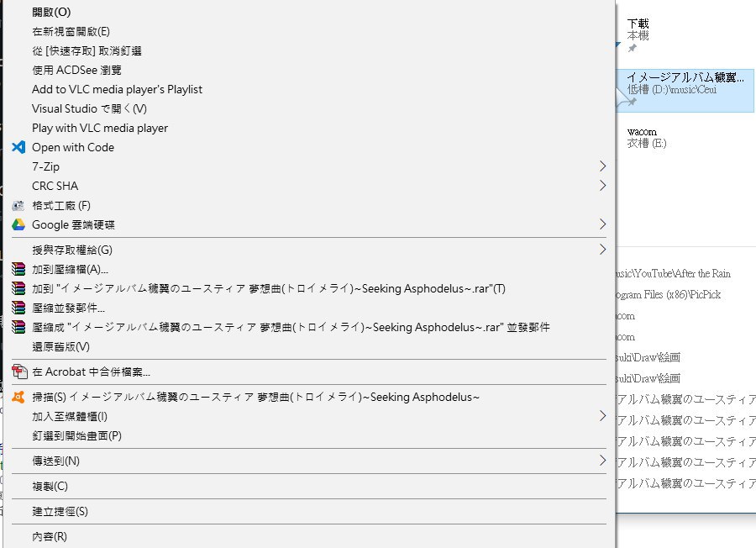Screen dimensions: 756x548
Task: Select 壓縮成 "...rar" 並發郵件 entry
Action: pyautogui.click(x=308, y=327)
